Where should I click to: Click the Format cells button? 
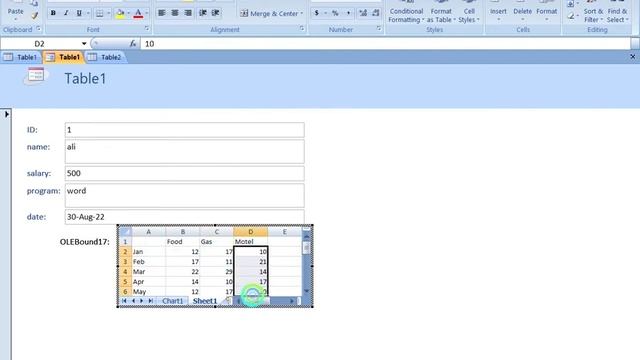pos(547,12)
